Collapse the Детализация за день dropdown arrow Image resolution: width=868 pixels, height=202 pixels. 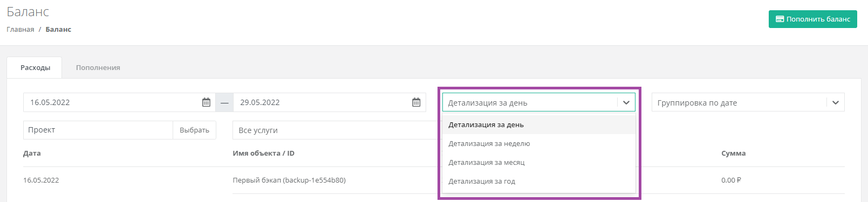click(626, 102)
